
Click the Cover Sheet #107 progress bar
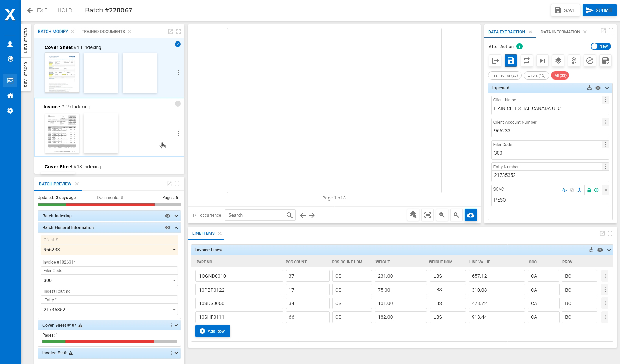[109, 341]
